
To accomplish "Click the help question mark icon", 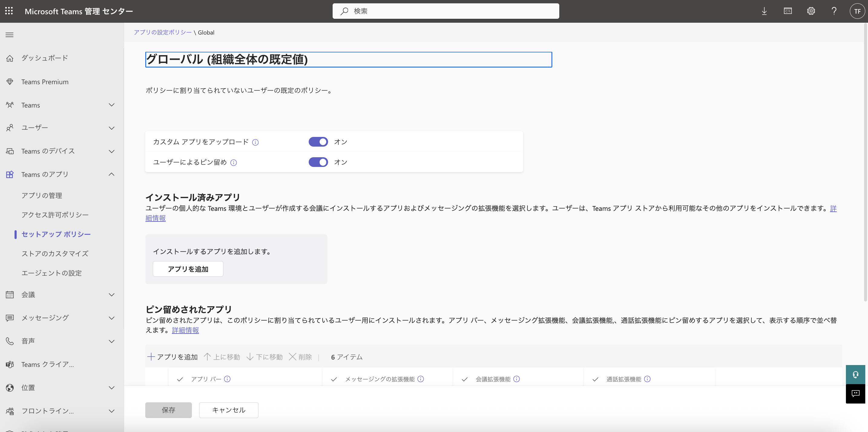I will pos(834,11).
